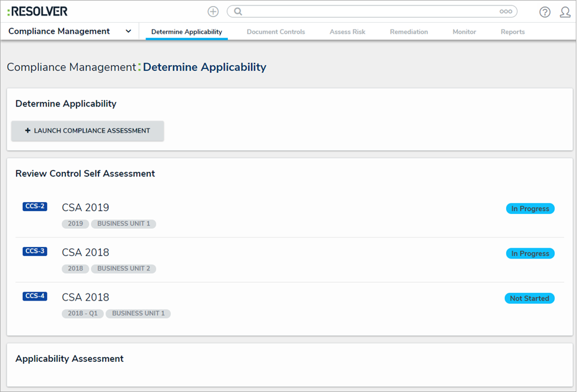Open the help question mark icon
Screen dimensions: 577x392
click(x=545, y=12)
